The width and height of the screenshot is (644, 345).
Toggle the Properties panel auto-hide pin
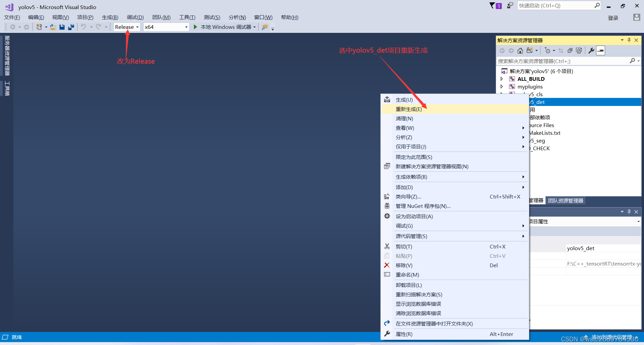pos(629,212)
